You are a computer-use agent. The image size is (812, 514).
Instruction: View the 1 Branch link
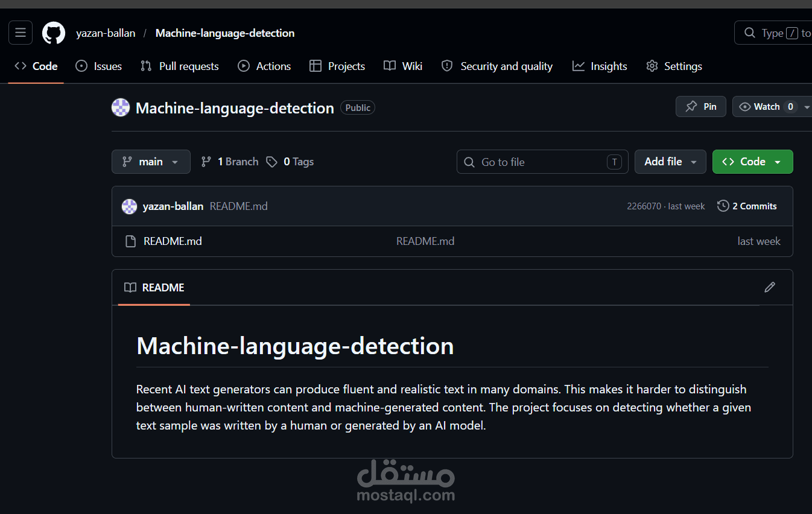230,162
